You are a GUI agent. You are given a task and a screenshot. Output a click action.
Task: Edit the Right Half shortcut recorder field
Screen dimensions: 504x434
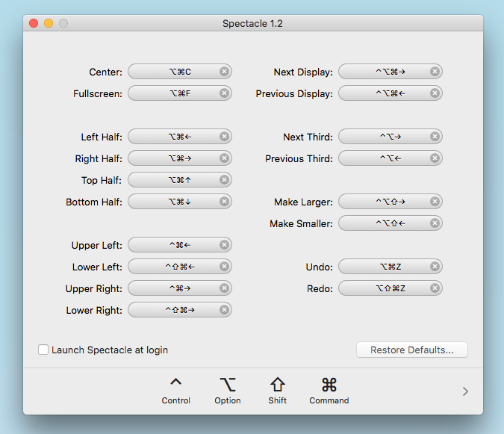coord(180,158)
